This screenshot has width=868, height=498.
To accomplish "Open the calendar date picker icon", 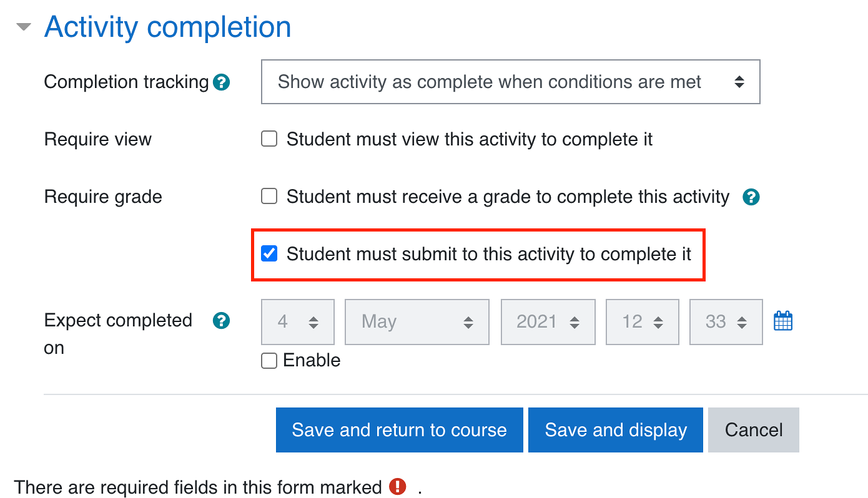I will (782, 321).
